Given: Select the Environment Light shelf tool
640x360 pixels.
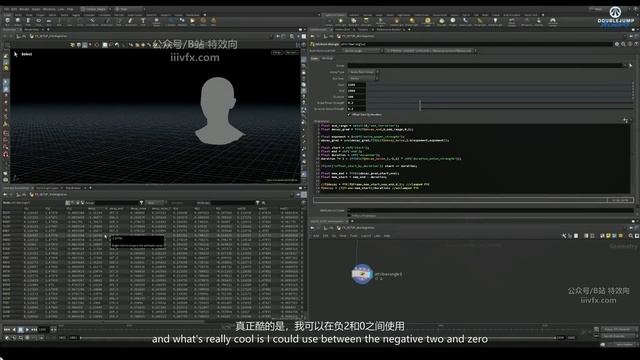Looking at the screenshot, I should [427, 21].
